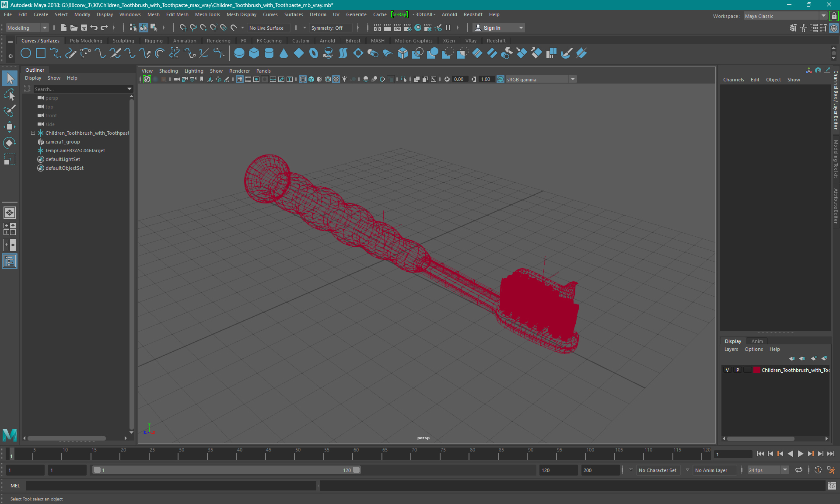The image size is (840, 504).
Task: Toggle smooth shade all in viewport toolbar
Action: click(x=311, y=79)
